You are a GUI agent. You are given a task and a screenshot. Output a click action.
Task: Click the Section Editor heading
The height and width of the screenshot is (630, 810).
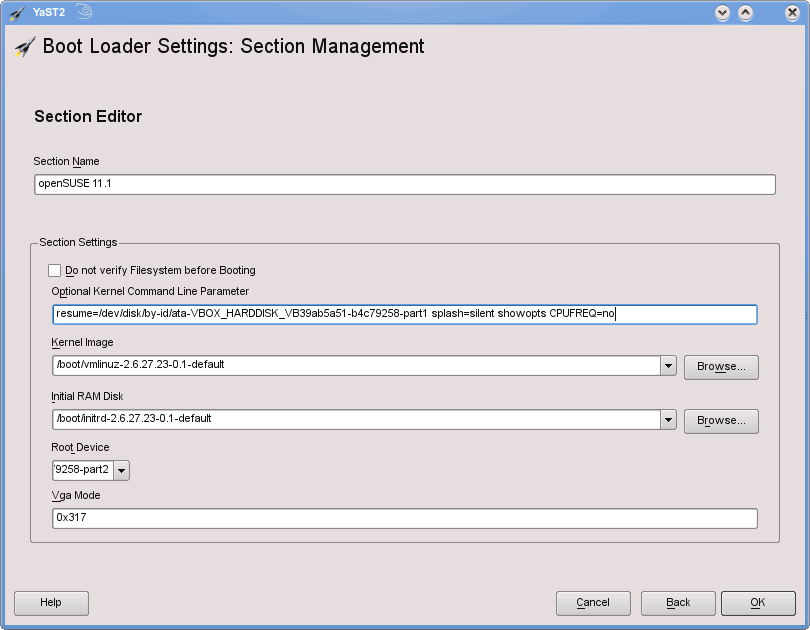pyautogui.click(x=88, y=117)
